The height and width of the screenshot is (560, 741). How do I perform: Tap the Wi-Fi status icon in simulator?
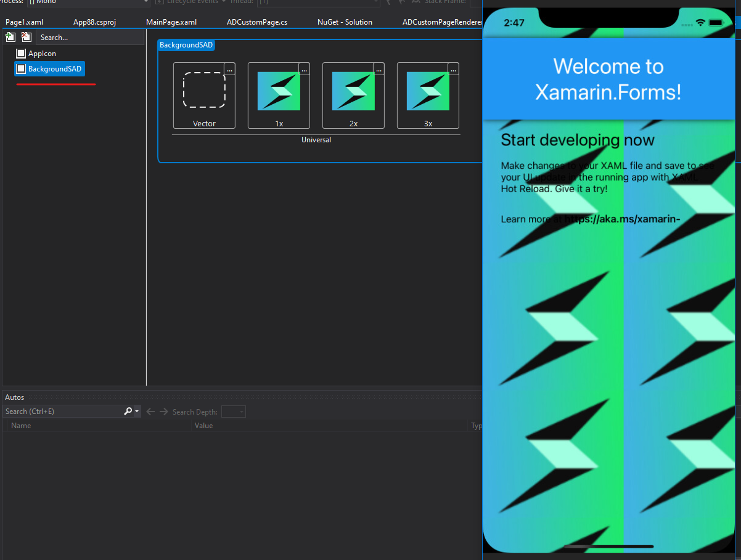(700, 23)
